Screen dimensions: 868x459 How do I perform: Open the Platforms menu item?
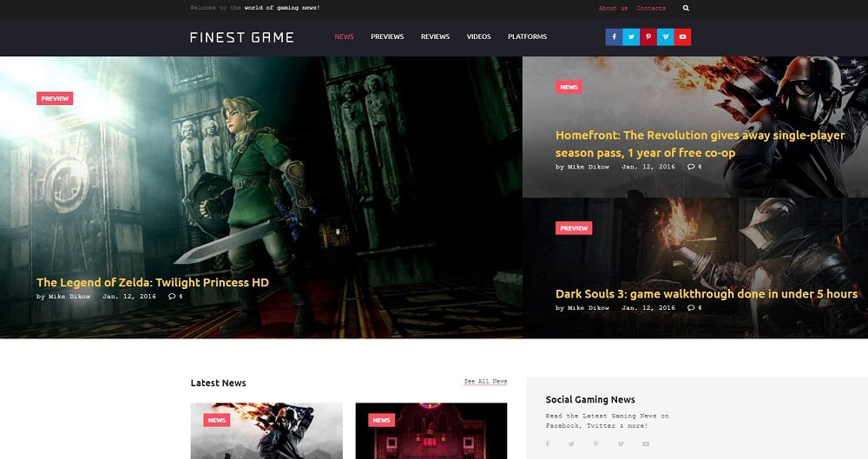[527, 36]
